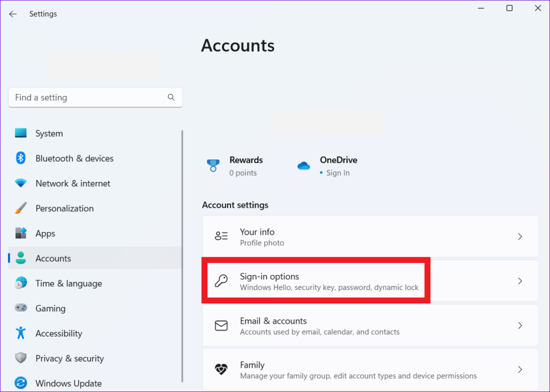Open Your info profile photo
Viewport: 550px width, 392px height.
pyautogui.click(x=370, y=236)
